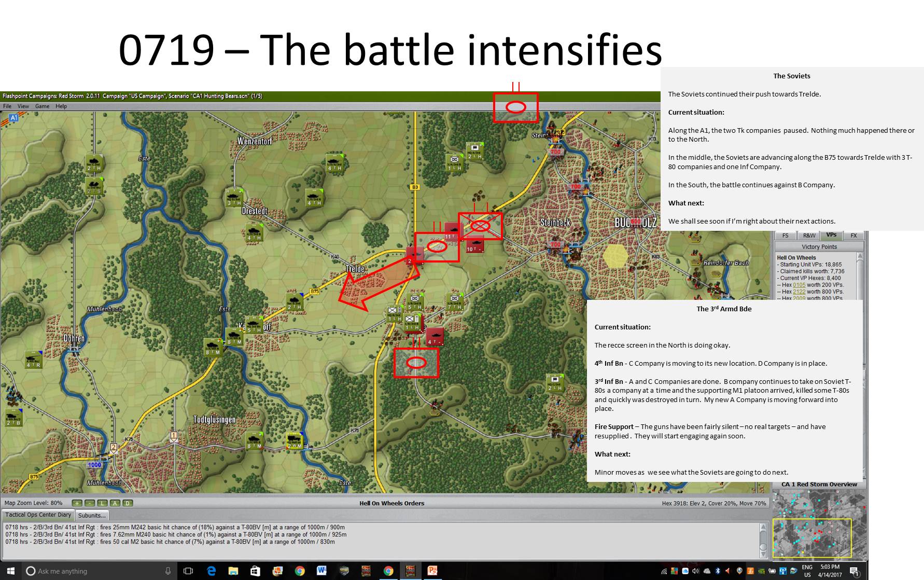
Task: Select the 2 T B unit at the map's west edge
Action: point(13,418)
